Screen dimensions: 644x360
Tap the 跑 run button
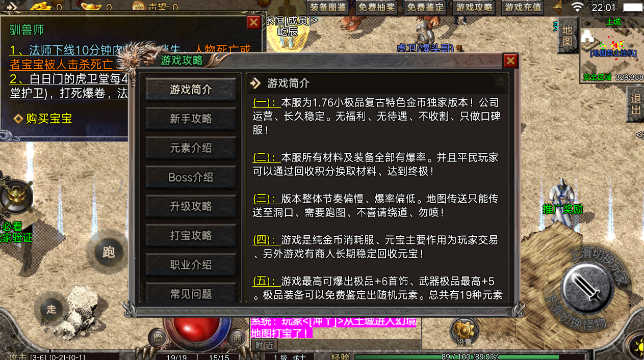point(108,252)
